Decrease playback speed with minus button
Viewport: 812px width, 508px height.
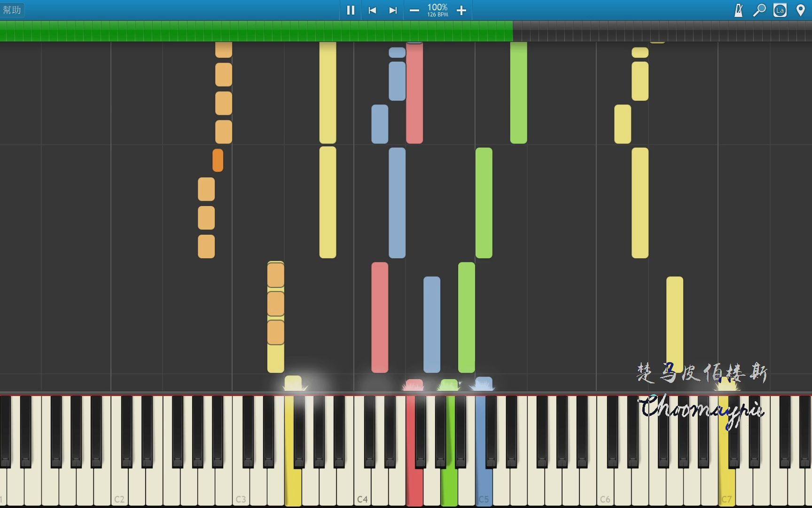coord(414,10)
